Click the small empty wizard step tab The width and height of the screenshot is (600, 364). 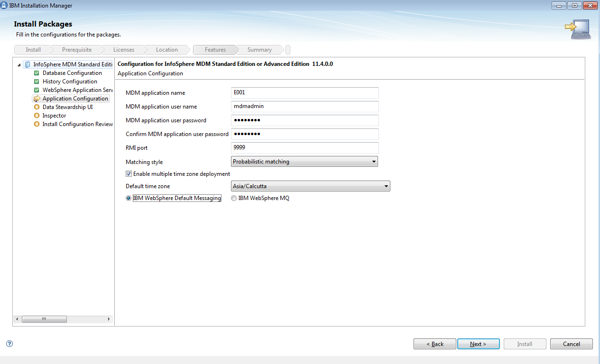point(288,50)
